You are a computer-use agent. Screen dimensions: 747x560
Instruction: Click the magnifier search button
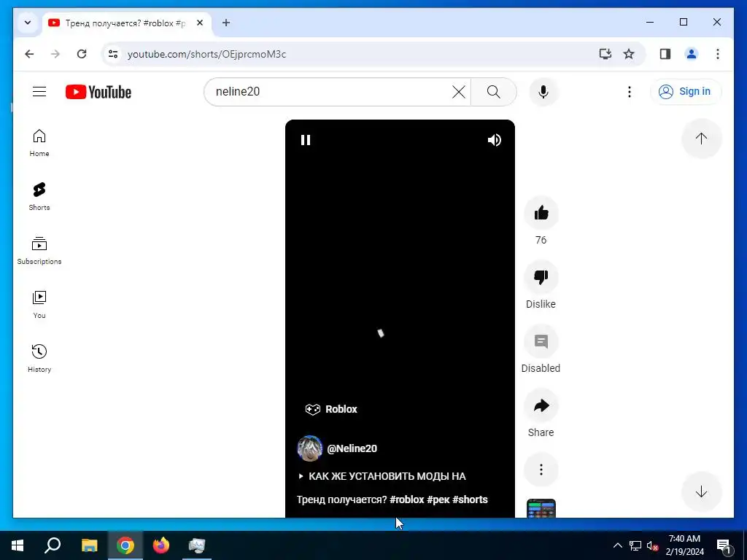click(494, 91)
